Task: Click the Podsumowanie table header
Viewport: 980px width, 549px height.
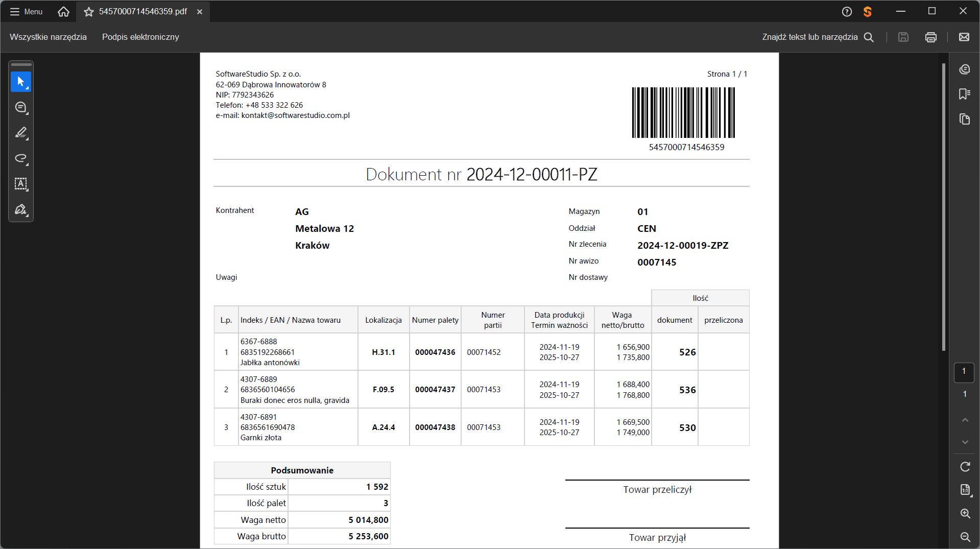Action: tap(302, 470)
